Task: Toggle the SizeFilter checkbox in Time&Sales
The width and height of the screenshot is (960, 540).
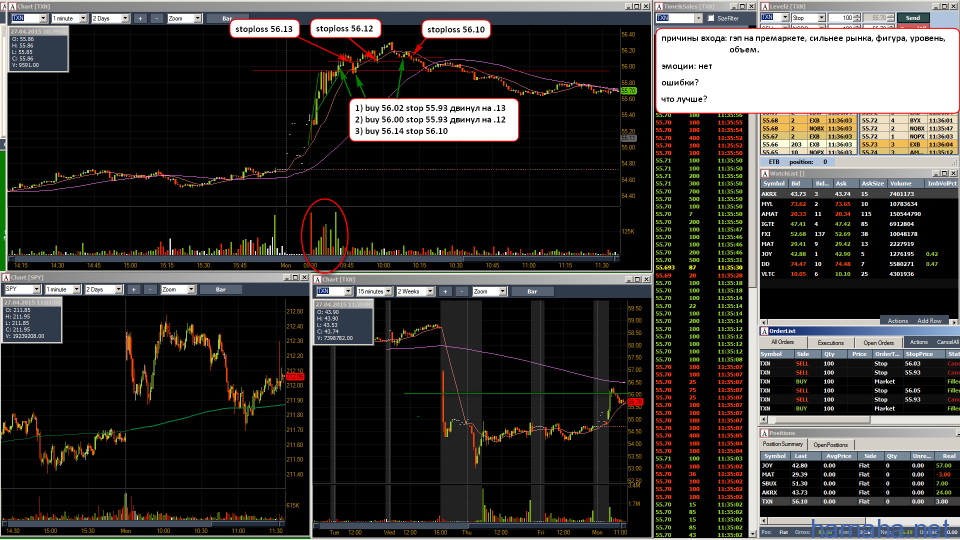Action: pyautogui.click(x=711, y=18)
